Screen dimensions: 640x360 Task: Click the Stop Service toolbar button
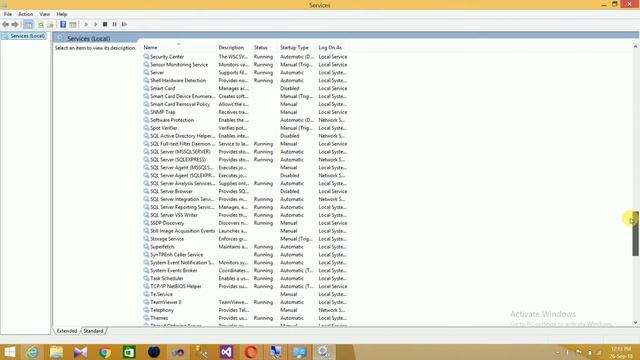tap(105, 24)
